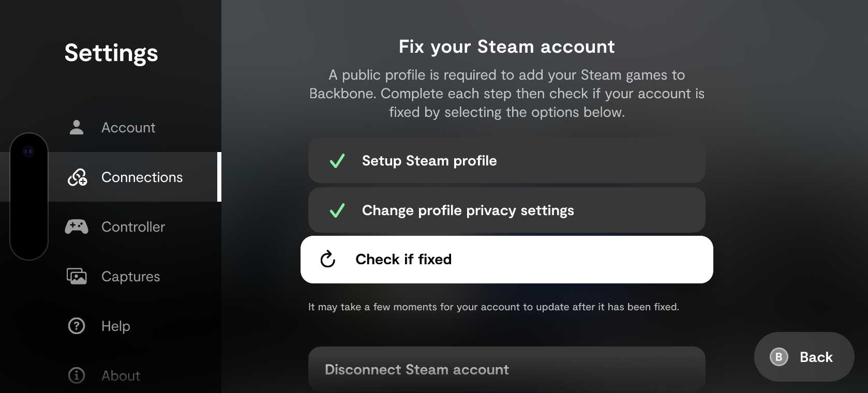Click the refresh icon beside Check if fixed
The width and height of the screenshot is (868, 393).
click(x=327, y=260)
